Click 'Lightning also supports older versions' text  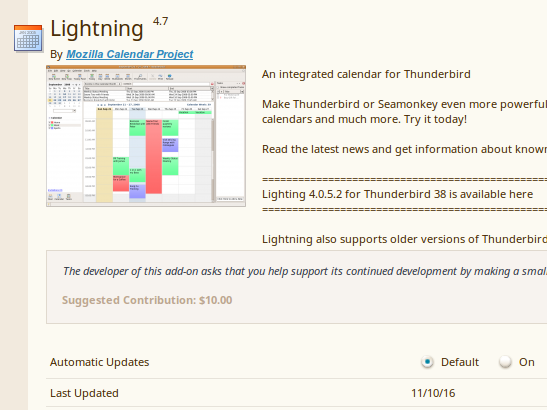point(404,239)
